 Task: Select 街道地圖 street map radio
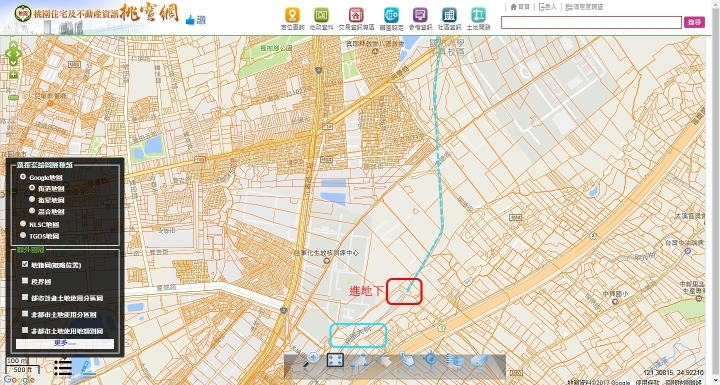pos(32,188)
